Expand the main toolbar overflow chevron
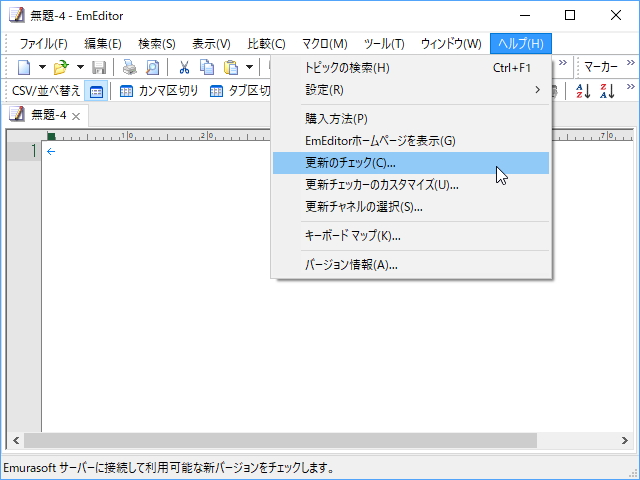This screenshot has width=640, height=480. pos(563,63)
